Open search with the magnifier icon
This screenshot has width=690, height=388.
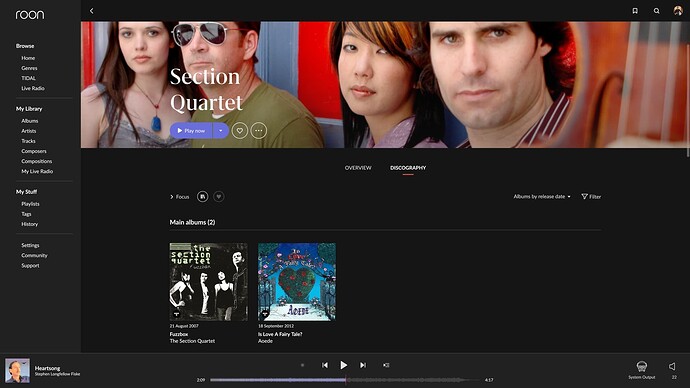(657, 11)
